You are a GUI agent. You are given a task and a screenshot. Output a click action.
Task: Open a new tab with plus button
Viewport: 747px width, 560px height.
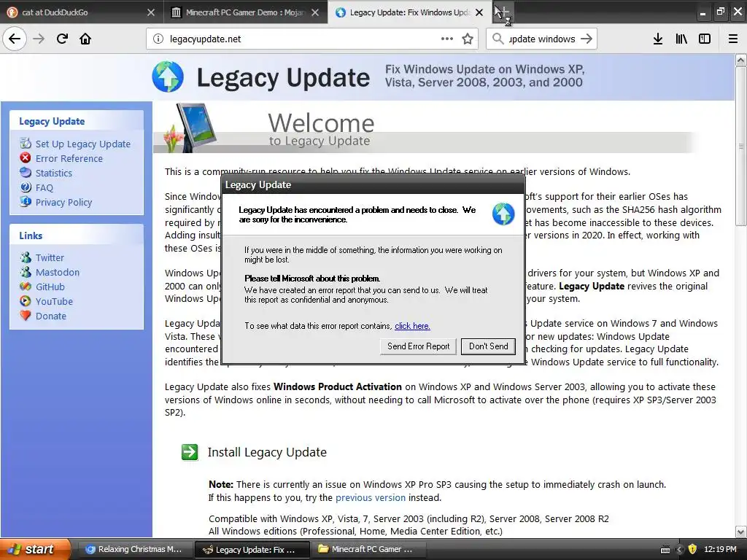click(x=503, y=12)
